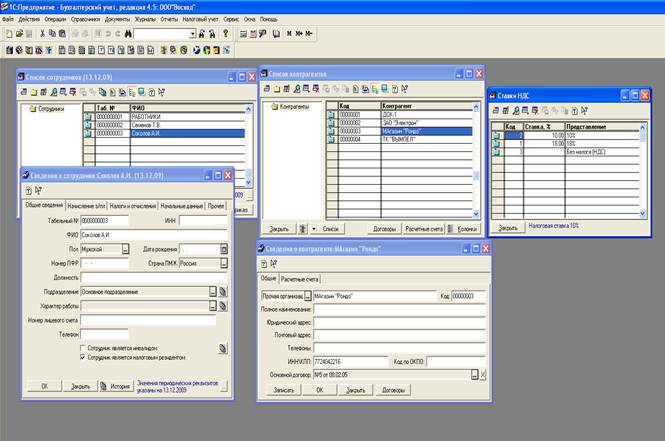Open the Справочники menu
This screenshot has height=441, width=665.
click(88, 19)
